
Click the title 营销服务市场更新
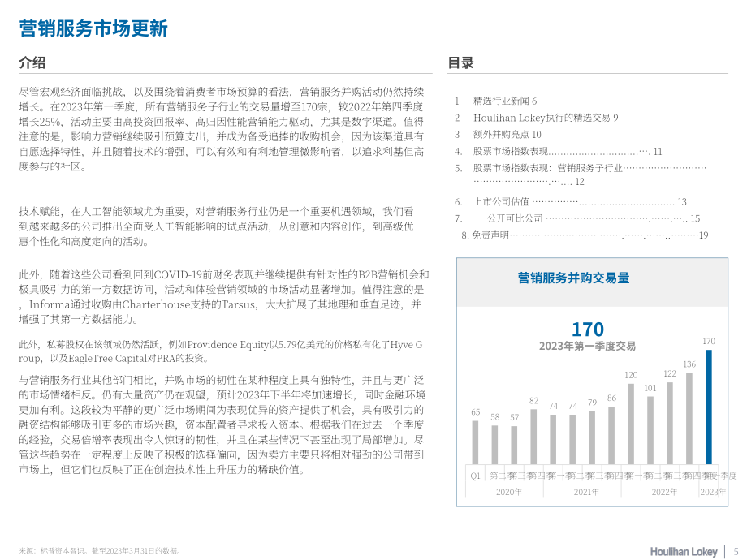coord(93,28)
